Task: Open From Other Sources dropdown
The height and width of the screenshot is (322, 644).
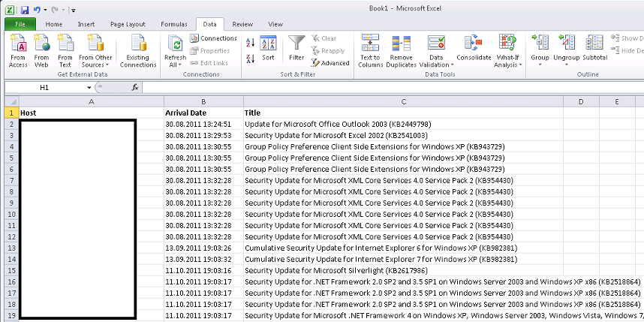Action: [95, 51]
